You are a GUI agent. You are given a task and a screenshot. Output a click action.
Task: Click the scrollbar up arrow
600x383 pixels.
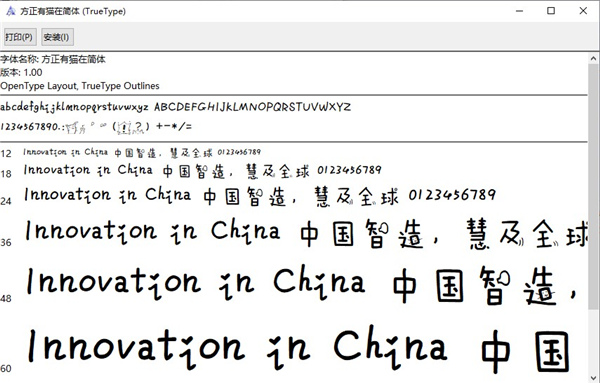pos(593,59)
